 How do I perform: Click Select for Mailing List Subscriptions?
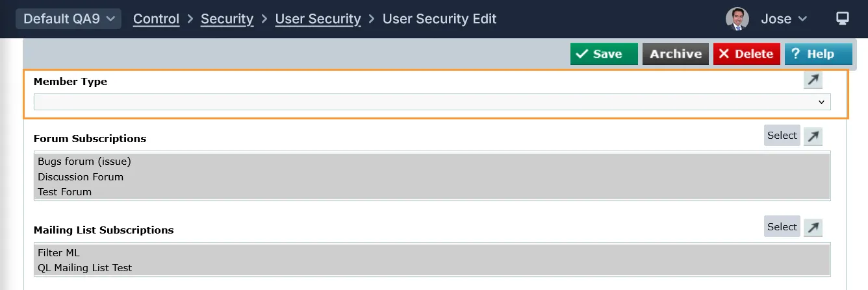coord(782,227)
